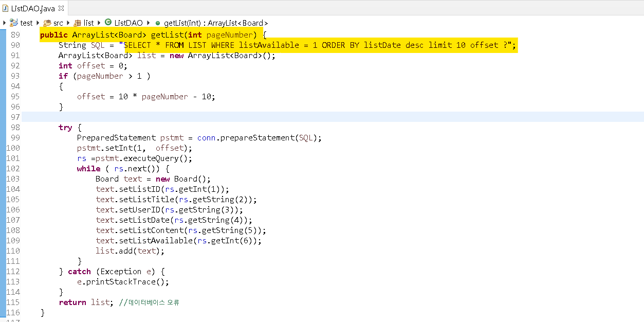Image resolution: width=644 pixels, height=322 pixels.
Task: Open the ListDAO class breadcrumb item
Action: point(128,23)
